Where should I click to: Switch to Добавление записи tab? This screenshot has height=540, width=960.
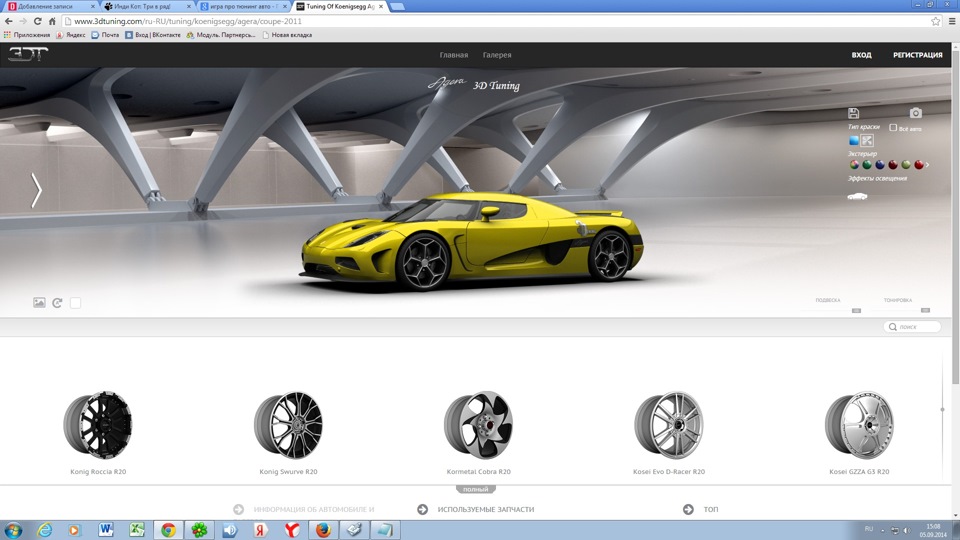pyautogui.click(x=51, y=6)
